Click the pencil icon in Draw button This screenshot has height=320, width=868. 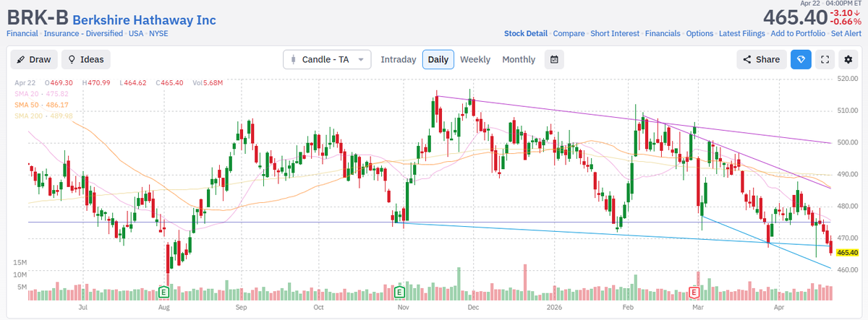click(x=21, y=59)
